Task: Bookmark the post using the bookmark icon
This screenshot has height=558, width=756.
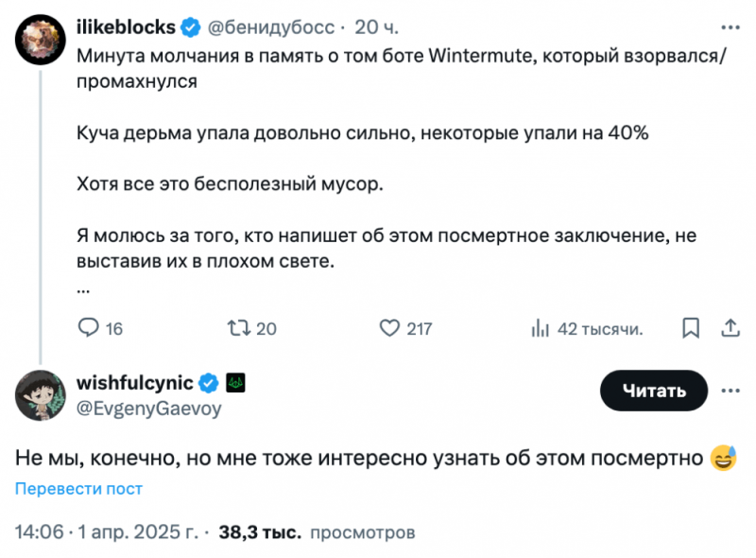Action: pos(690,327)
